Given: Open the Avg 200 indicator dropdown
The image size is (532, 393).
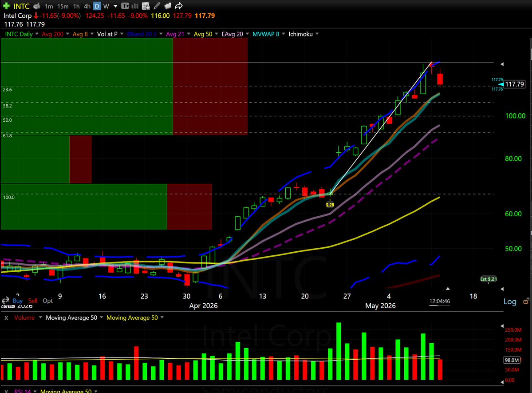Looking at the screenshot, I should (x=67, y=34).
